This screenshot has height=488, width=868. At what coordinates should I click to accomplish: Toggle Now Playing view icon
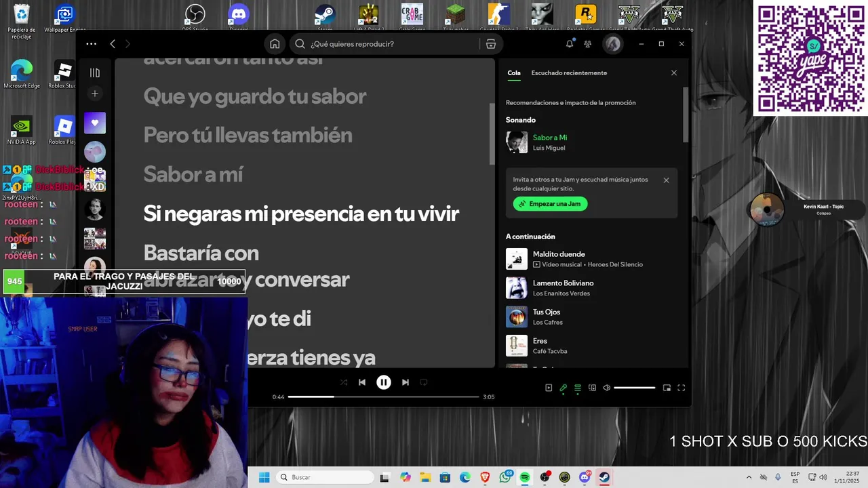point(549,388)
